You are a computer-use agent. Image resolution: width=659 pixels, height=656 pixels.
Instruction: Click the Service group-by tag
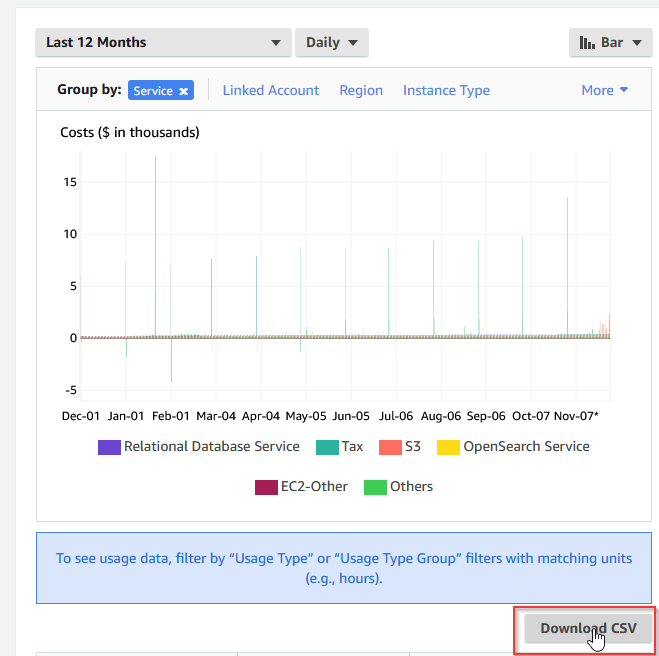pos(161,90)
